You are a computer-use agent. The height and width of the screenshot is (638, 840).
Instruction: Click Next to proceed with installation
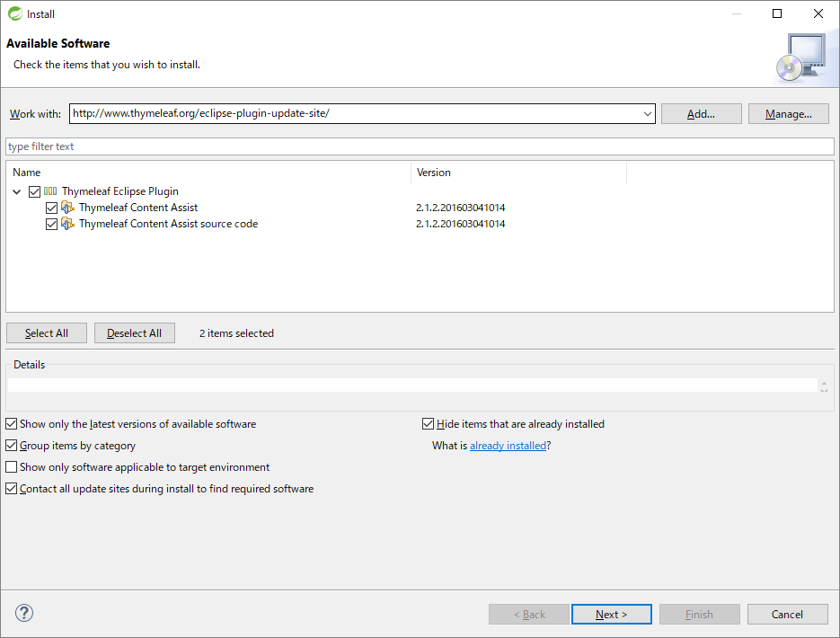click(611, 614)
